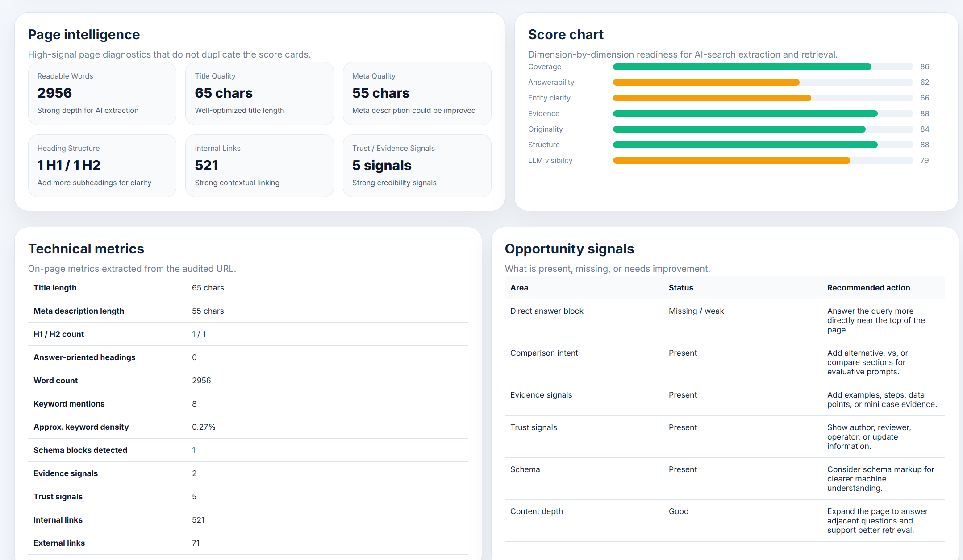Viewport: 963px width, 560px height.
Task: Click the Originality value 84
Action: 925,129
